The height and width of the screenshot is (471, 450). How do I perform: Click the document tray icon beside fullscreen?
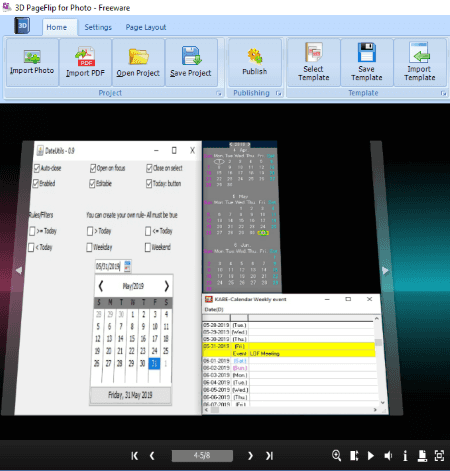422,456
